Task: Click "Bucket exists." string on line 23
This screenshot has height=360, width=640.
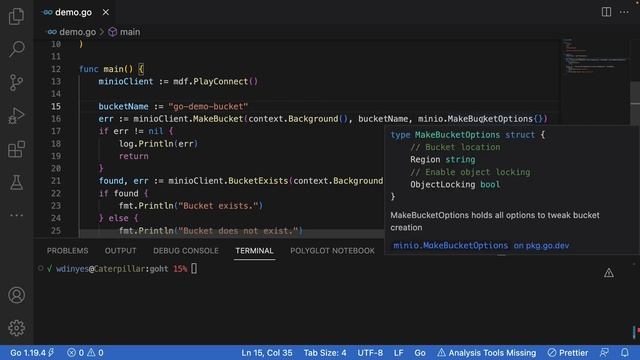Action: click(218, 206)
